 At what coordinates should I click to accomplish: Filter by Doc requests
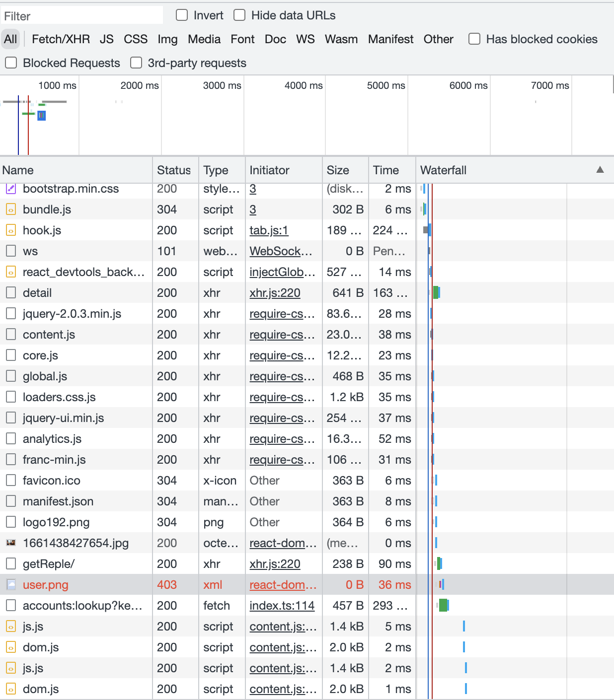[x=275, y=39]
